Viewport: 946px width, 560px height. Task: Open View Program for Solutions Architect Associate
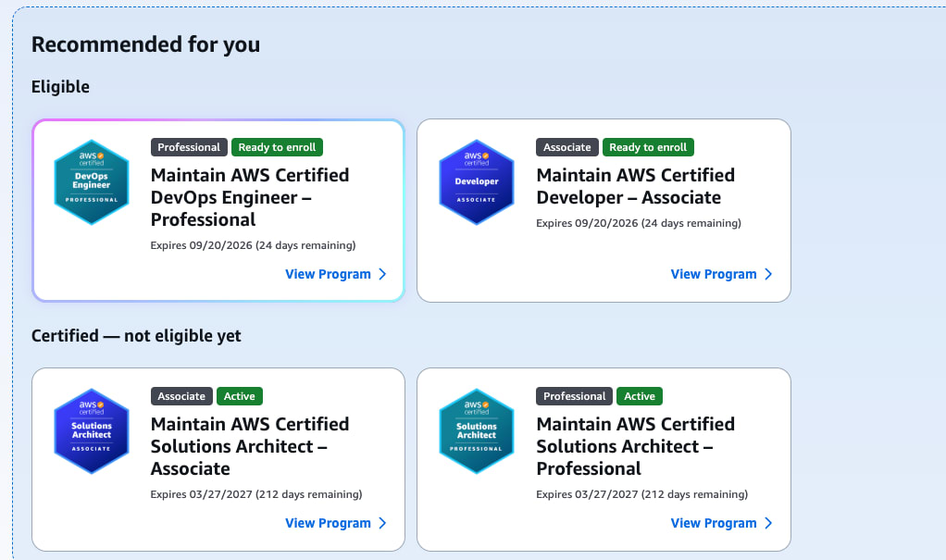click(x=335, y=523)
